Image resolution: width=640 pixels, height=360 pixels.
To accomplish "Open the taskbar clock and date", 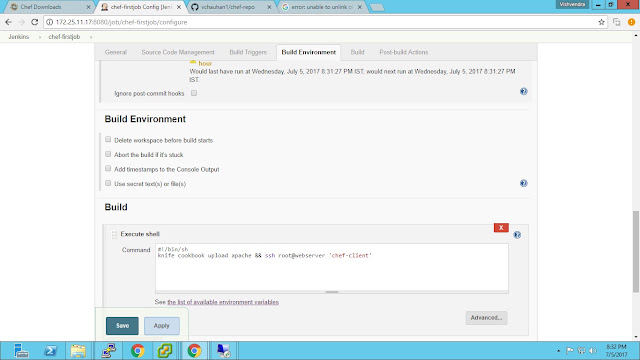I will [x=616, y=351].
